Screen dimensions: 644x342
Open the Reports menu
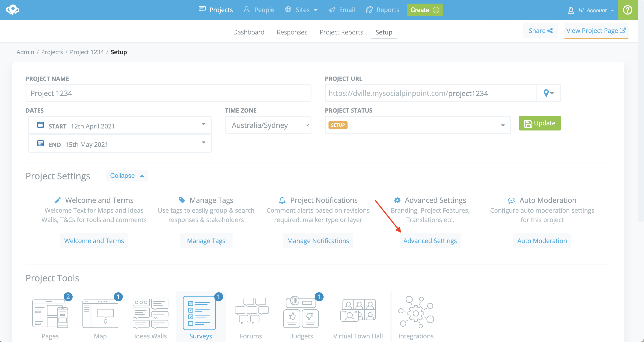point(383,10)
